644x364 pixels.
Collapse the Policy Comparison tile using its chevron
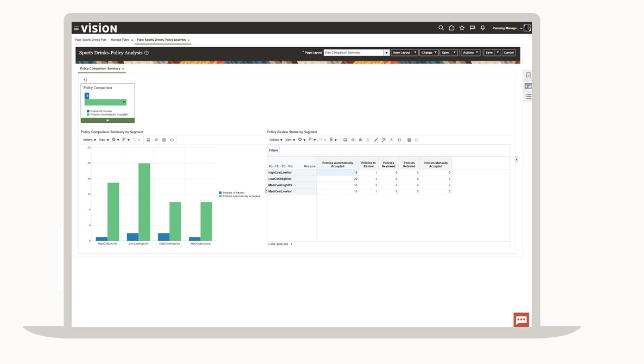tap(107, 121)
